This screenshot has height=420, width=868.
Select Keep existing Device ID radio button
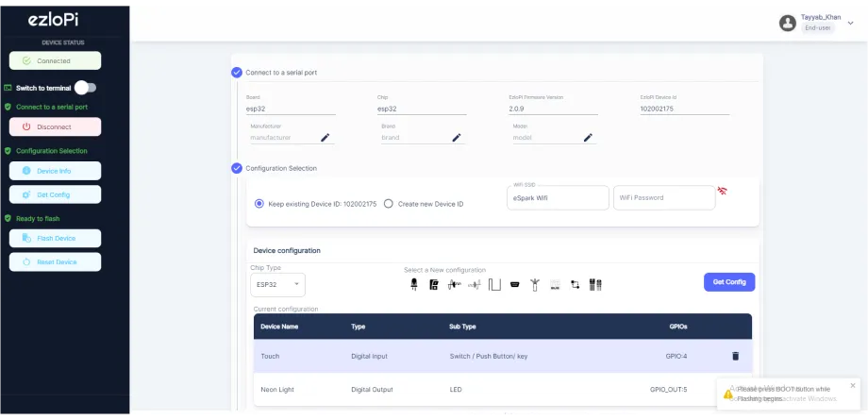(259, 204)
